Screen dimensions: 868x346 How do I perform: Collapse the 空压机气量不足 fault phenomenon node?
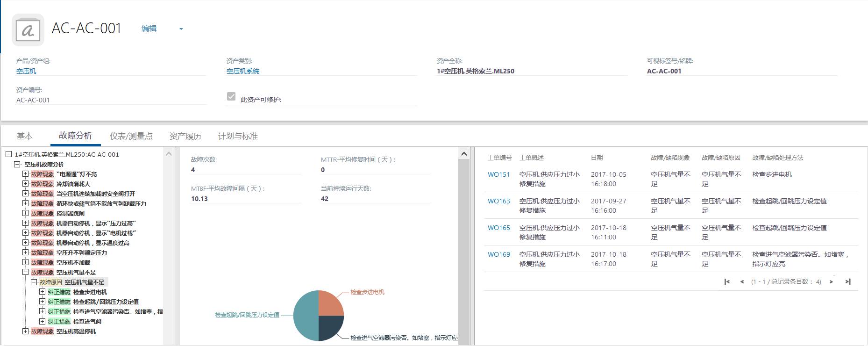[25, 272]
